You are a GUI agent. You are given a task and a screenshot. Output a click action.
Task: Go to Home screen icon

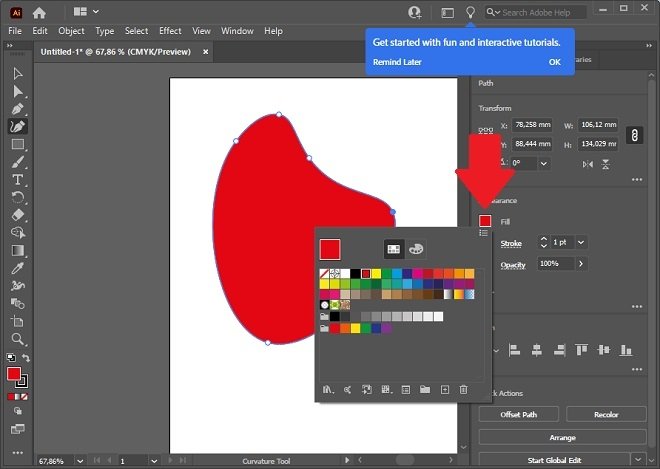pos(39,13)
